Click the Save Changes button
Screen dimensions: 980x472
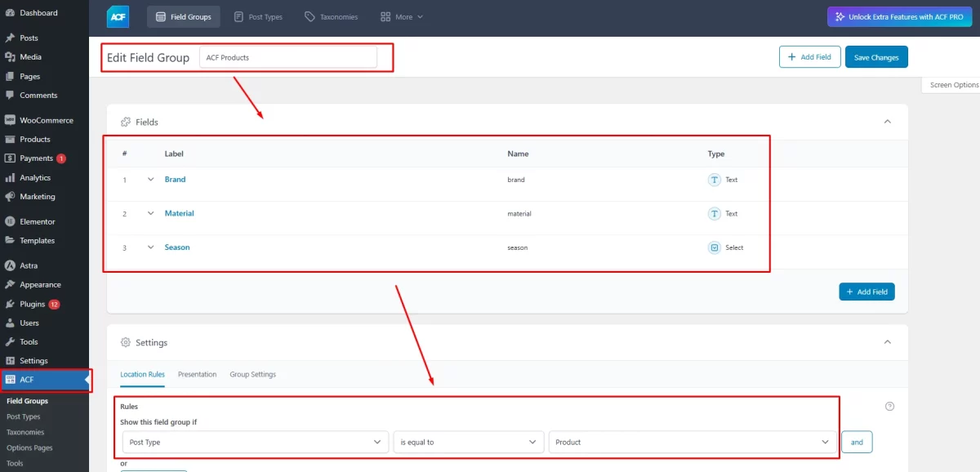pos(876,56)
